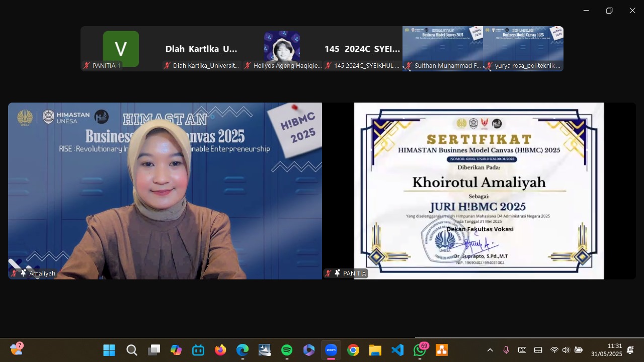Select the Hellyos Ageng participant thumbnail
This screenshot has height=362, width=644.
pos(282,49)
